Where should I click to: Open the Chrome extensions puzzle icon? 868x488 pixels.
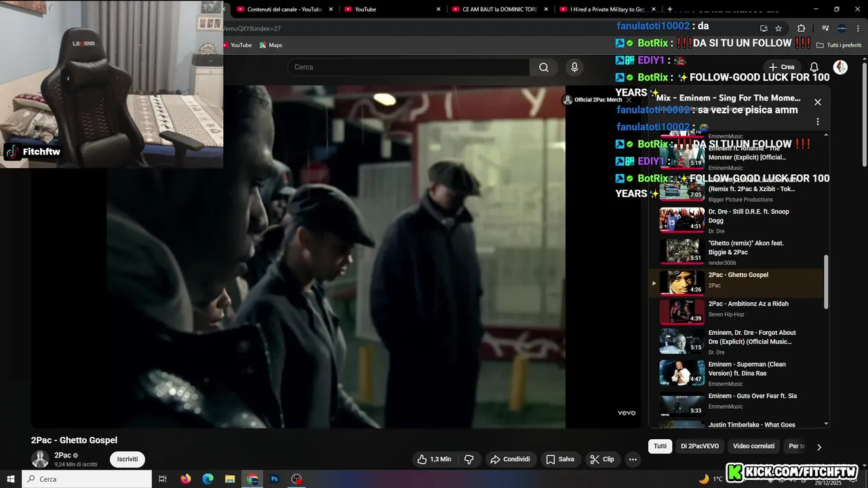click(x=801, y=28)
